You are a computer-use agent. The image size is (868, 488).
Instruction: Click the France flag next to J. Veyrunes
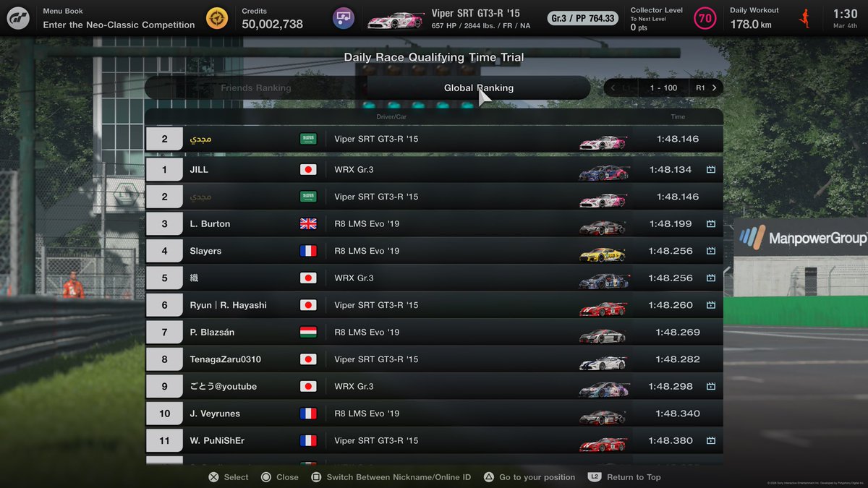coord(308,414)
